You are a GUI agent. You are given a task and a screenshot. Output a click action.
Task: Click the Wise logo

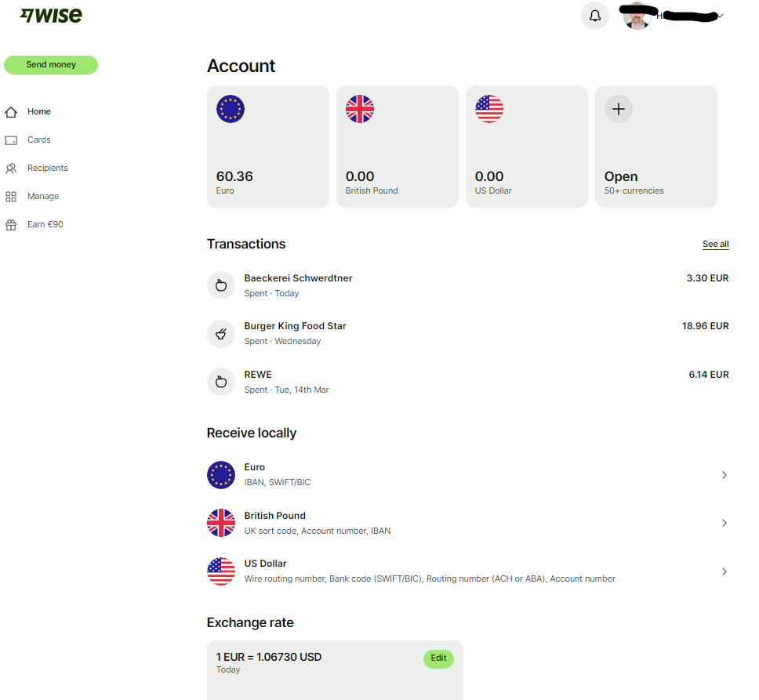pyautogui.click(x=51, y=16)
